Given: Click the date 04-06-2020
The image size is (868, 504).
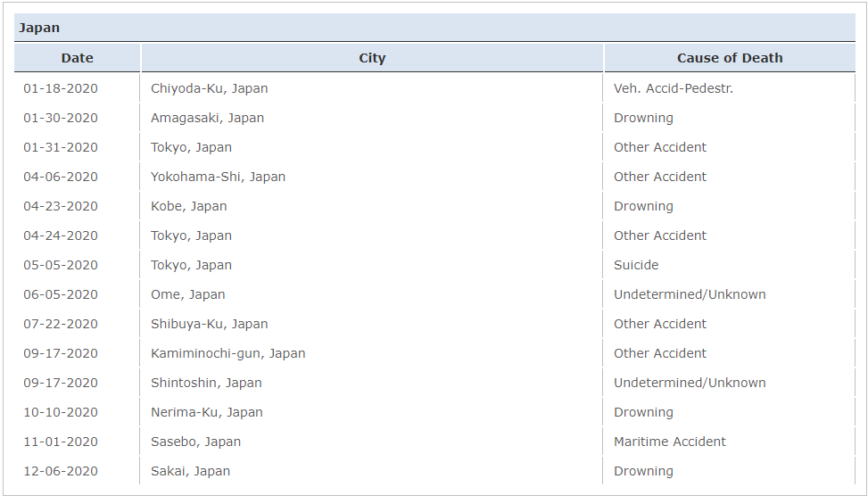Looking at the screenshot, I should pyautogui.click(x=61, y=177).
